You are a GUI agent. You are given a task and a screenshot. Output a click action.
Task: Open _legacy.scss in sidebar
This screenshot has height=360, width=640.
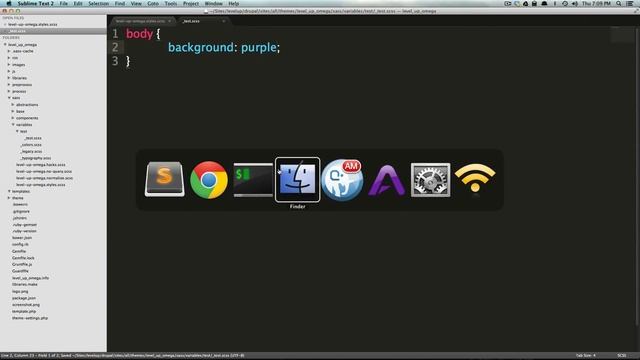[x=31, y=151]
